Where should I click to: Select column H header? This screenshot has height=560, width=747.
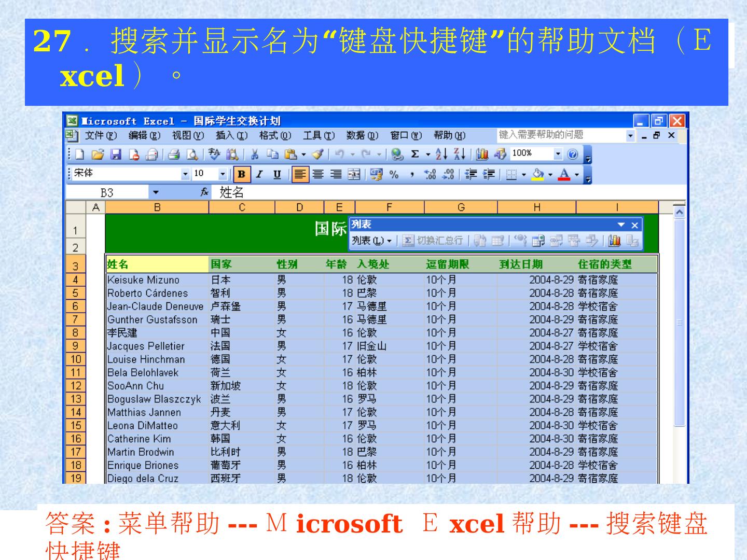pos(537,207)
